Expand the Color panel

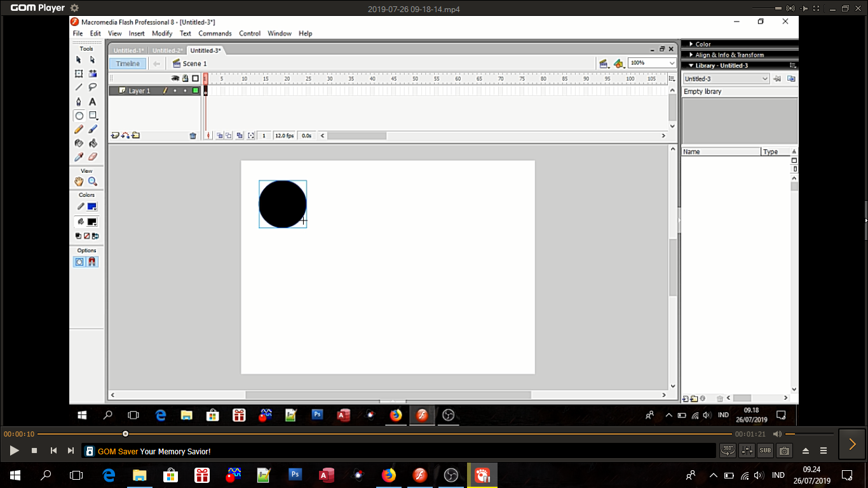(703, 44)
